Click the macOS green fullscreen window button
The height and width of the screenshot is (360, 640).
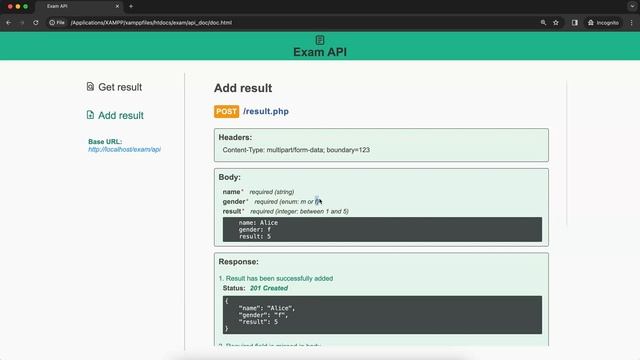26,7
